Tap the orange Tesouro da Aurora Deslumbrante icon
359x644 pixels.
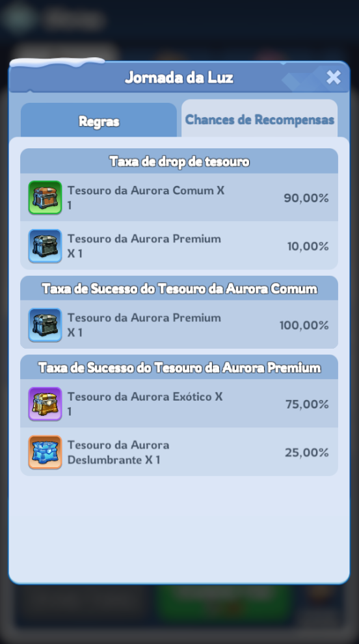point(45,452)
